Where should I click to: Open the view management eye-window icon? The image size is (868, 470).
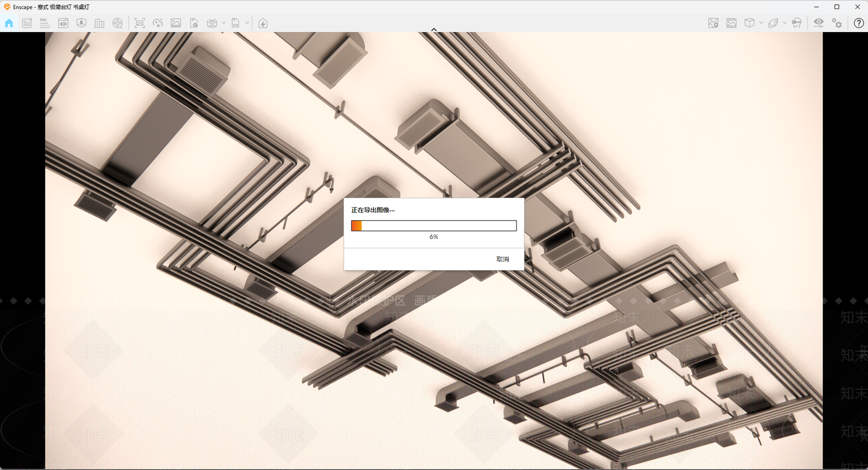pos(63,23)
